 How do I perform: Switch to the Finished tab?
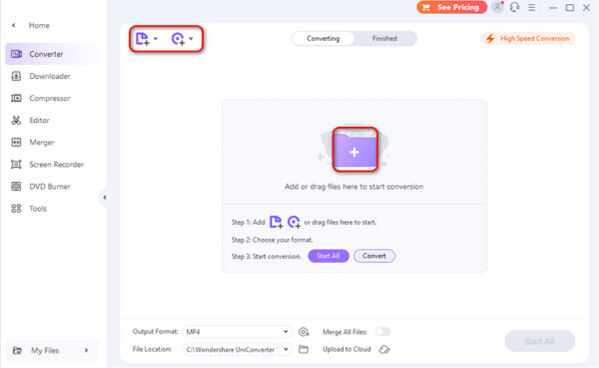tap(385, 39)
